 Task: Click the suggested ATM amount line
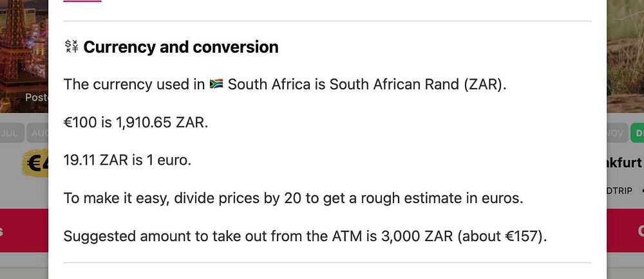[x=305, y=236]
